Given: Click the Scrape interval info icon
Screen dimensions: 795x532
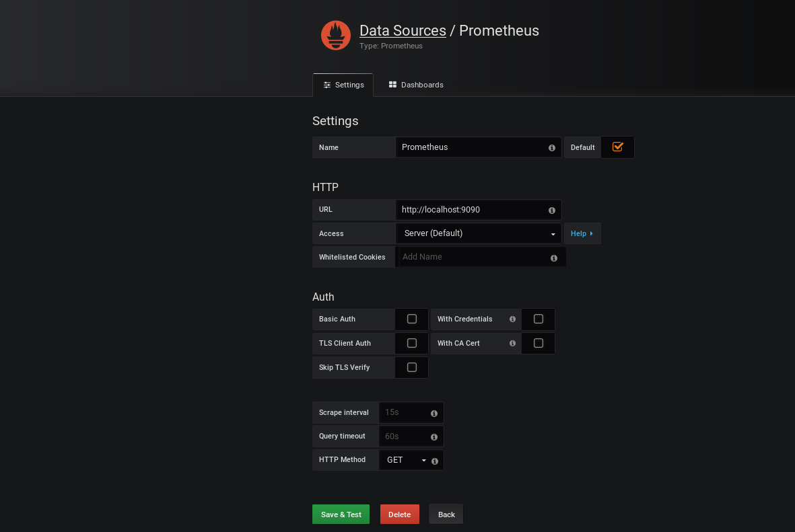Looking at the screenshot, I should coord(434,412).
